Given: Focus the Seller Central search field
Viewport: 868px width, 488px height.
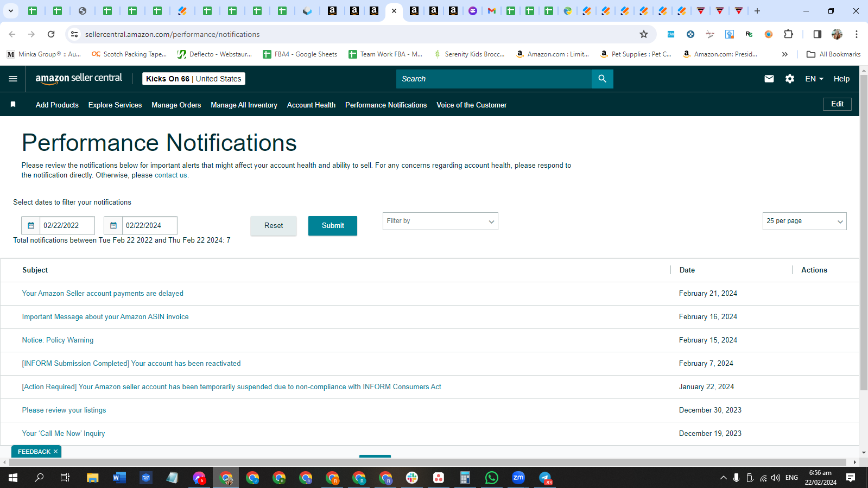Looking at the screenshot, I should pos(494,79).
